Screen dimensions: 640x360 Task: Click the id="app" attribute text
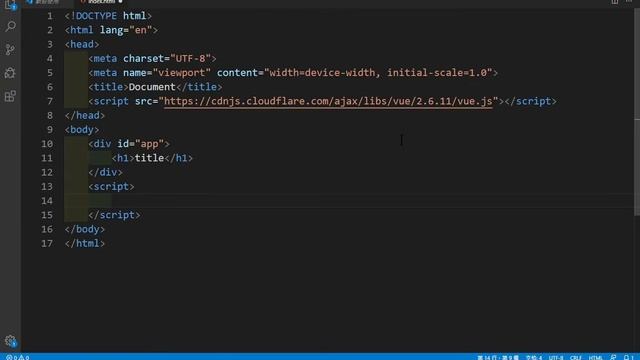click(x=141, y=144)
